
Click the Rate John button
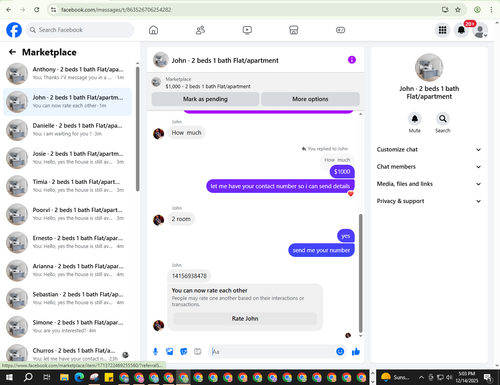245,319
